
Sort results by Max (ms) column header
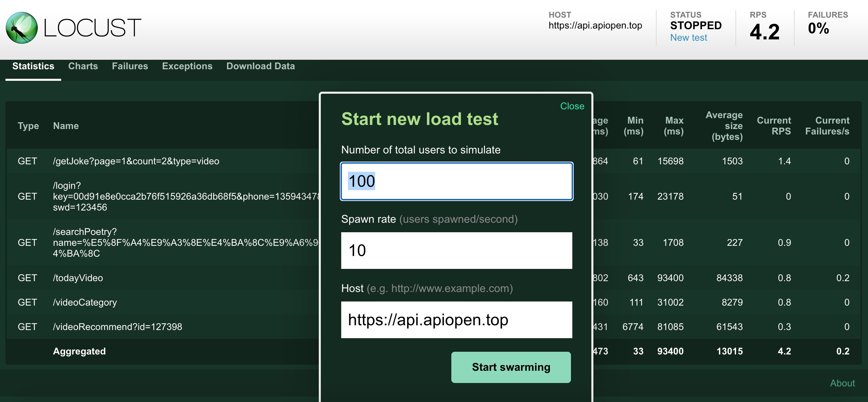click(x=675, y=126)
